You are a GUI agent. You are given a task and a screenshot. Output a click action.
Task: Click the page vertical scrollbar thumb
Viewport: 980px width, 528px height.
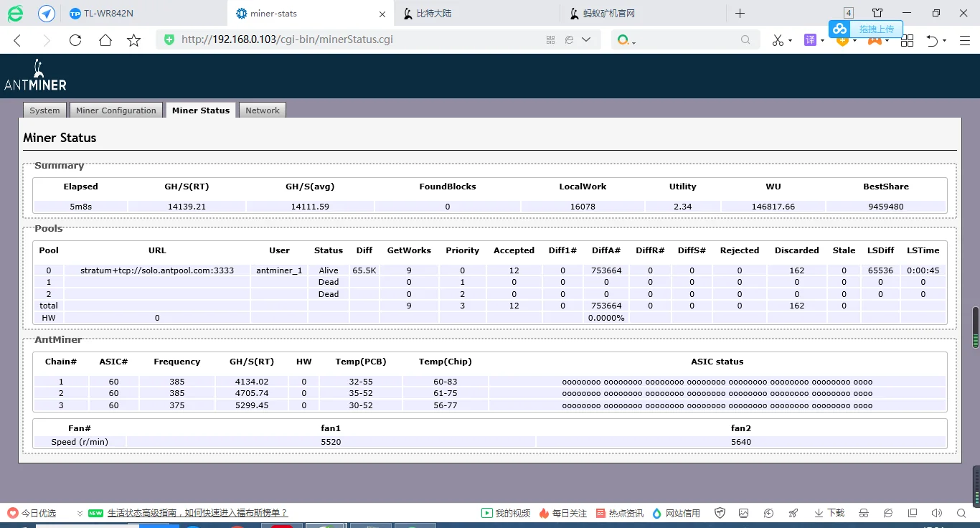coord(975,328)
